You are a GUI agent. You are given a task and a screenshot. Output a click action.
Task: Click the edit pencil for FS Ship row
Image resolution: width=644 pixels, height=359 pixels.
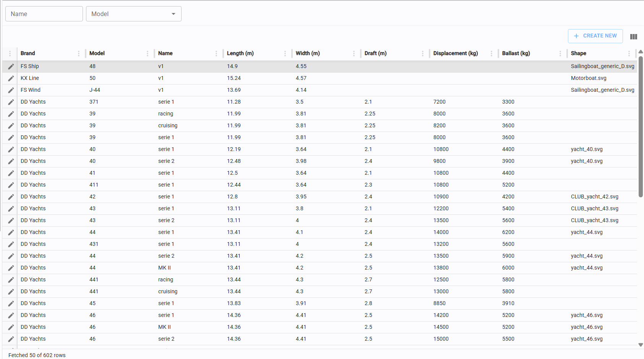tap(11, 67)
